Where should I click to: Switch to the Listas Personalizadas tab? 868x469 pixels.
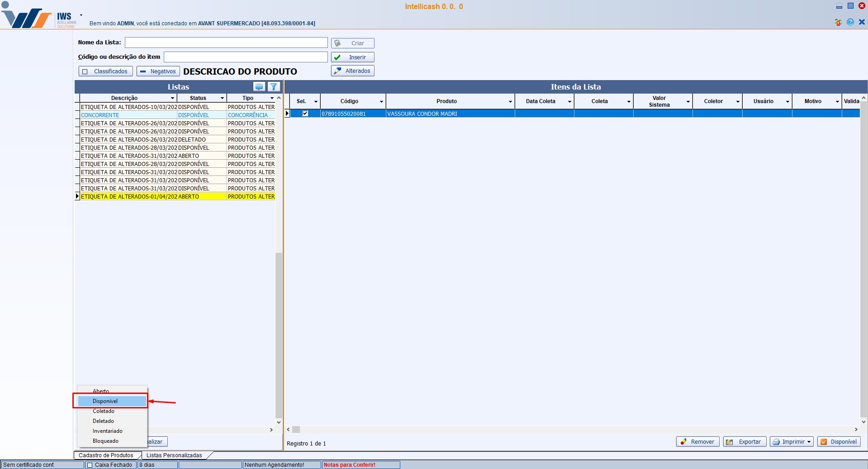(174, 455)
